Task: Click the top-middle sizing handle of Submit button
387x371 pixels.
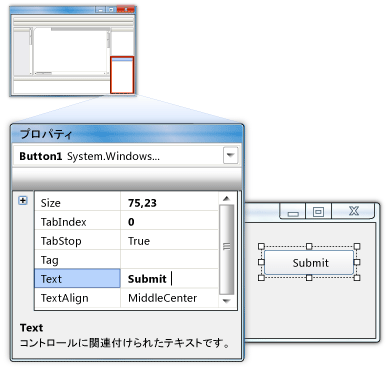Action: click(x=309, y=246)
